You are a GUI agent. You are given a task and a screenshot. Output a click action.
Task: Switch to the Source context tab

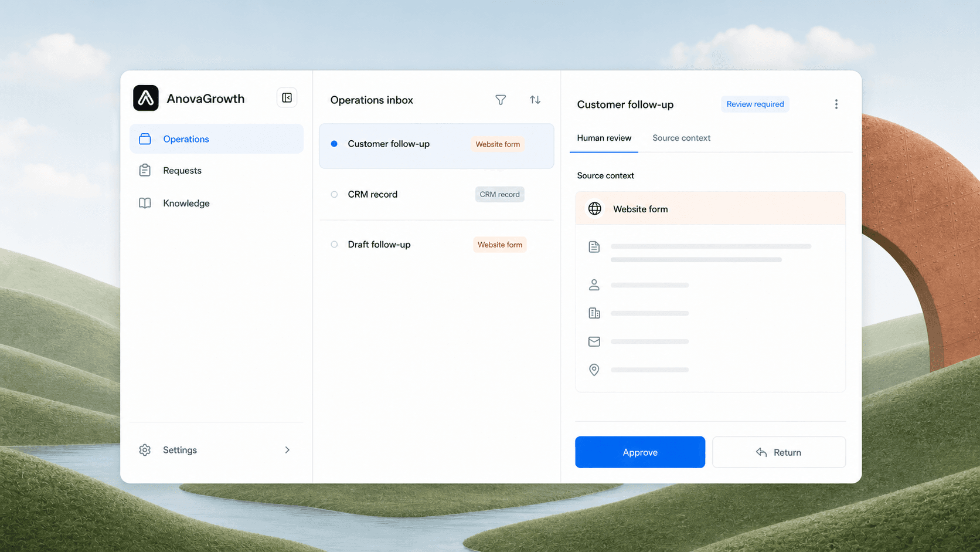pyautogui.click(x=681, y=138)
